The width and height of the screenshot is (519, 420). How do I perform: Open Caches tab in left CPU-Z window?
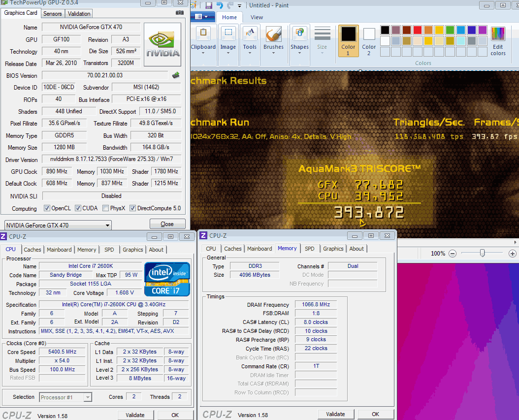point(32,250)
